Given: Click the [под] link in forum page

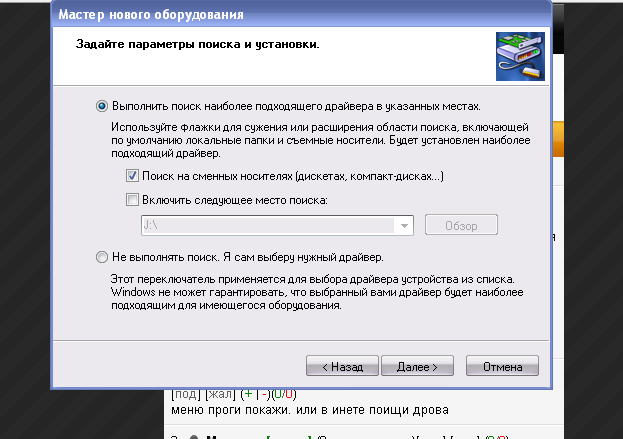Looking at the screenshot, I should click(186, 395).
